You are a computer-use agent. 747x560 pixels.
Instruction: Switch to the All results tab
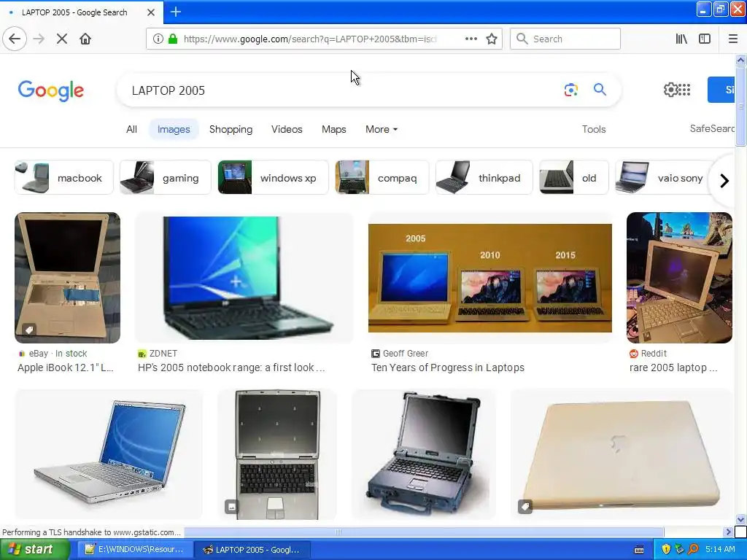point(131,129)
